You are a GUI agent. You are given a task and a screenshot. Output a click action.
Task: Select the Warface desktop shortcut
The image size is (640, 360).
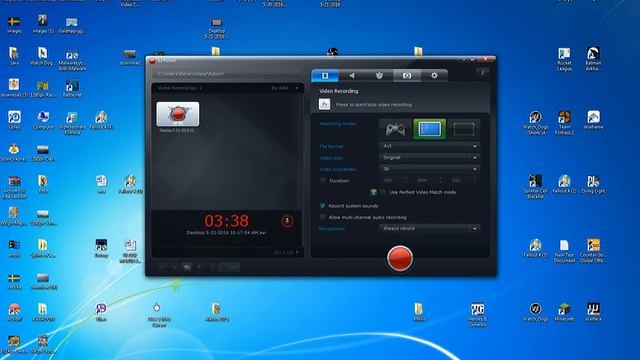coord(593,312)
